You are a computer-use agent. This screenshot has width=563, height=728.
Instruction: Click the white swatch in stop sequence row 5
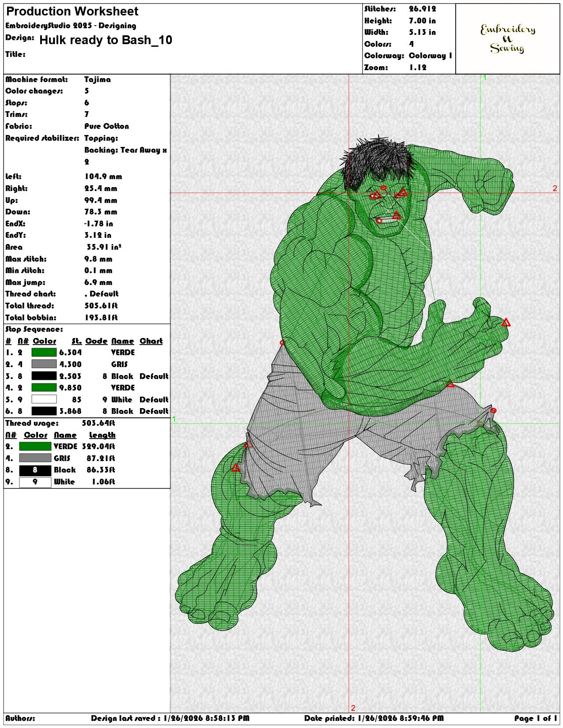pos(44,399)
